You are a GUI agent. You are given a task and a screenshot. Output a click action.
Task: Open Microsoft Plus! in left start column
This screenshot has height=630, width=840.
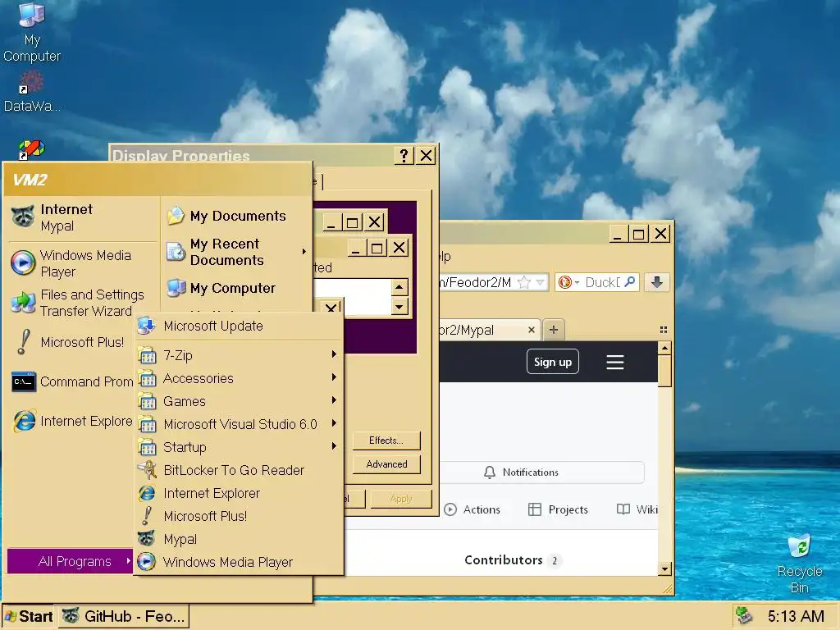(x=71, y=342)
